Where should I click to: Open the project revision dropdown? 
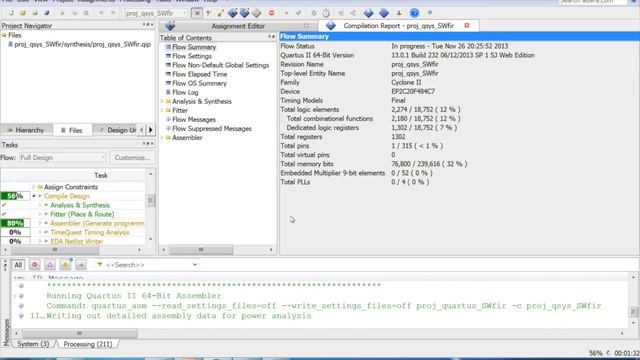tap(155, 13)
